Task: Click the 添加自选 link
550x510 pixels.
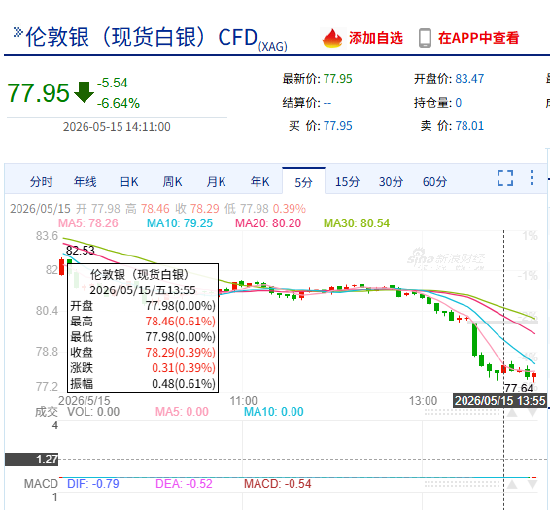Action: click(376, 38)
